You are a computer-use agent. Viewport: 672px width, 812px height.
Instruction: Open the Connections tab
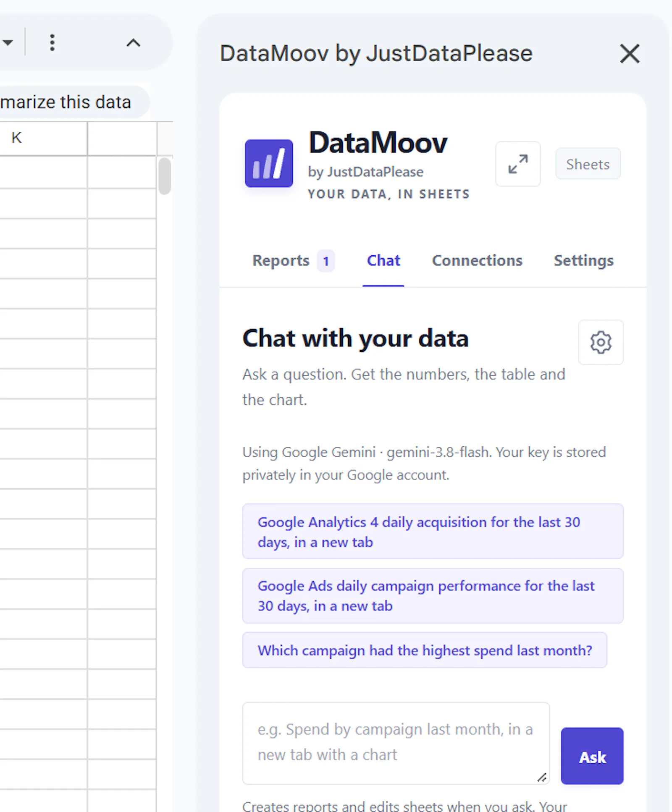(x=477, y=261)
